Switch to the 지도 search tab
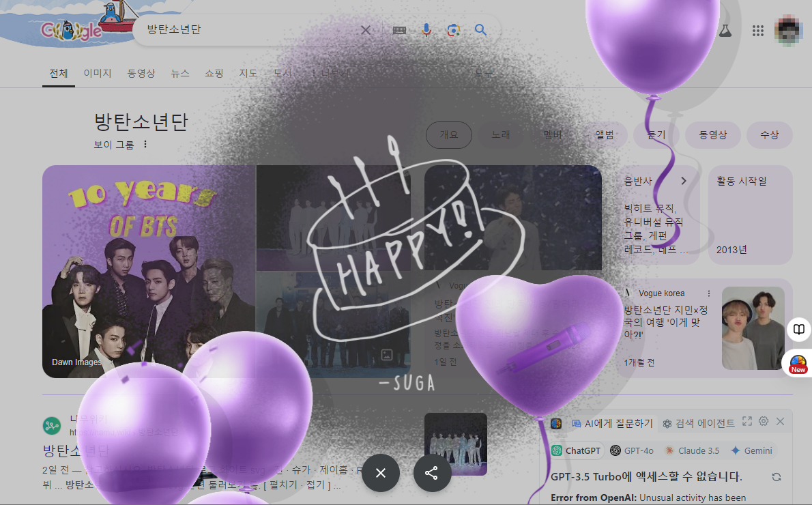The width and height of the screenshot is (812, 505). [248, 74]
